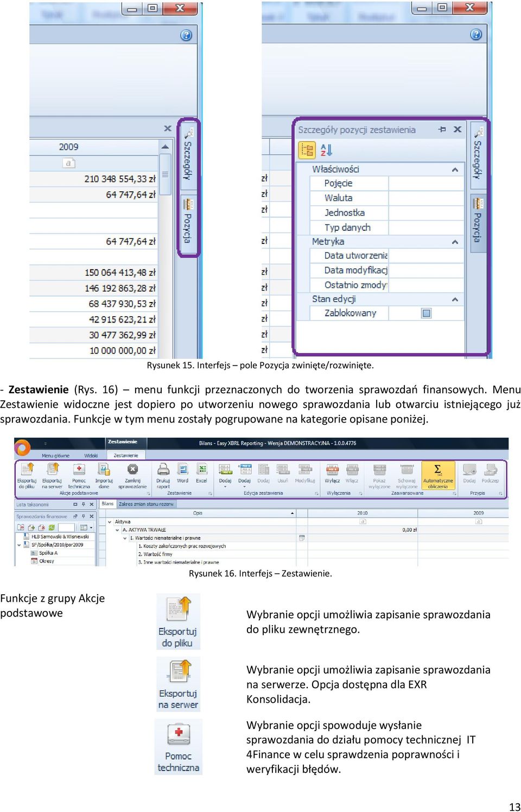Select HLB Samowski & Wisniewski tree item
The width and height of the screenshot is (521, 812).
click(x=60, y=537)
